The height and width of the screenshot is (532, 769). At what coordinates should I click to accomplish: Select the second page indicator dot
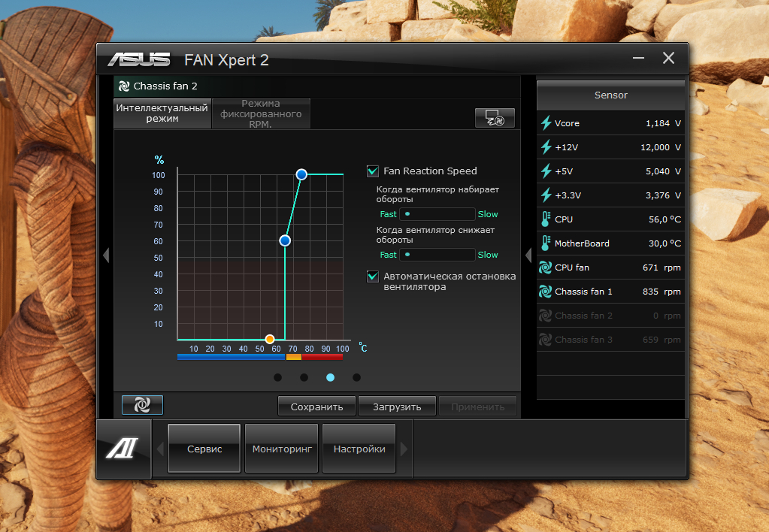pos(304,377)
